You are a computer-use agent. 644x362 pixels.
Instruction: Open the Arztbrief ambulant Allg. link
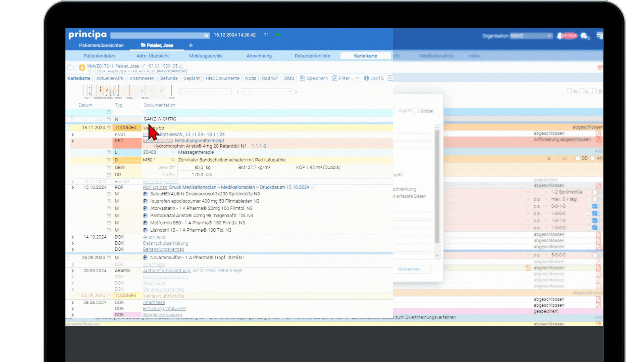pyautogui.click(x=167, y=270)
